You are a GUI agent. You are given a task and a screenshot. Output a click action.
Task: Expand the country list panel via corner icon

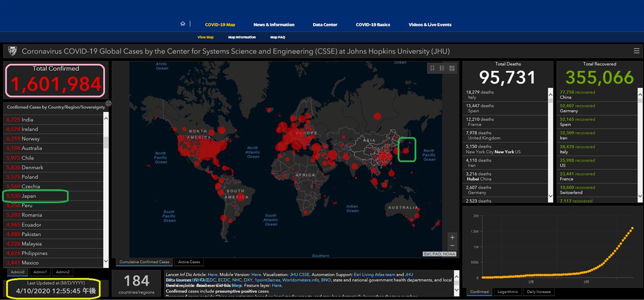point(108,103)
